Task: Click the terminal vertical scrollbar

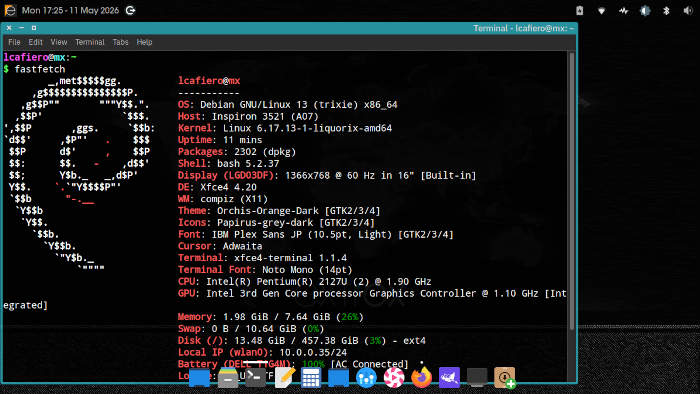Action: (571, 192)
